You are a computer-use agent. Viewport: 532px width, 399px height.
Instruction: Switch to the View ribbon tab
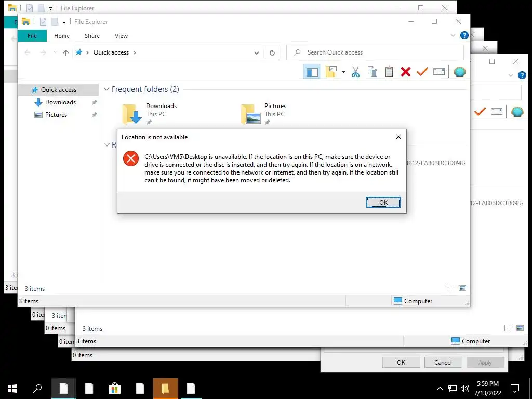pos(121,36)
